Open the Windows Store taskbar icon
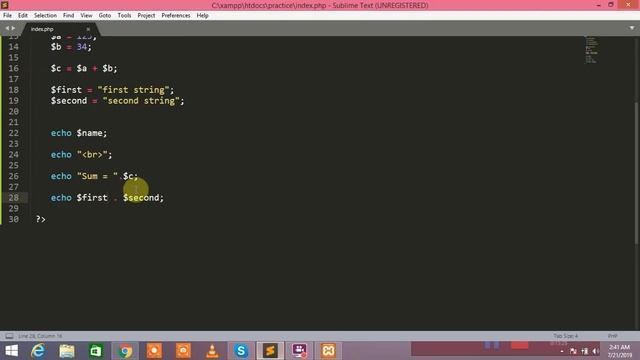The width and height of the screenshot is (640, 360). click(x=96, y=351)
